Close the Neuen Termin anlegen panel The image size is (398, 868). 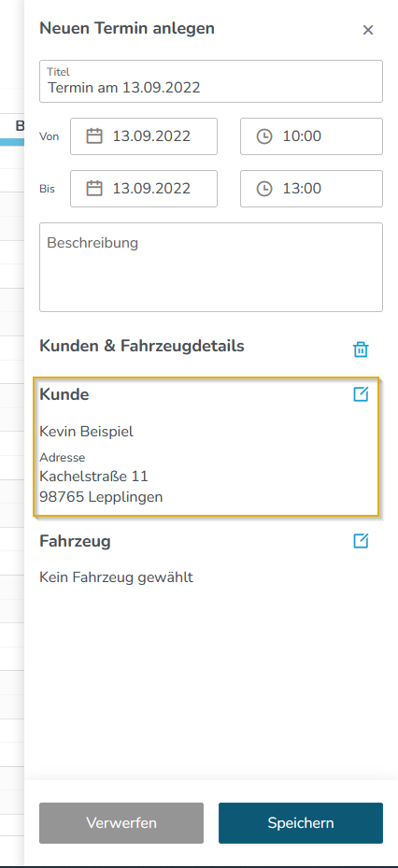[x=368, y=30]
